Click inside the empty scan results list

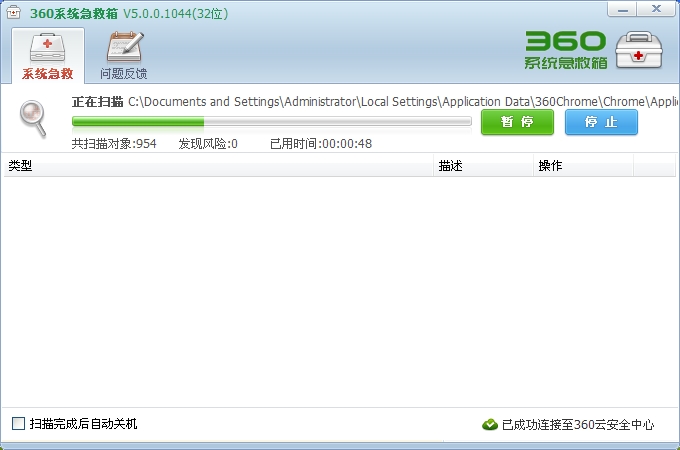[x=340, y=290]
